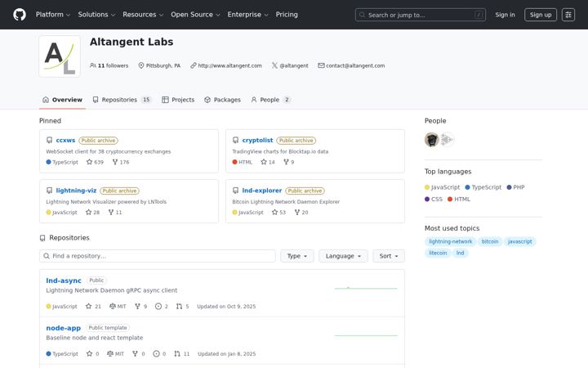Click the forks icon for lnd-async
This screenshot has height=368, width=588.
click(138, 307)
